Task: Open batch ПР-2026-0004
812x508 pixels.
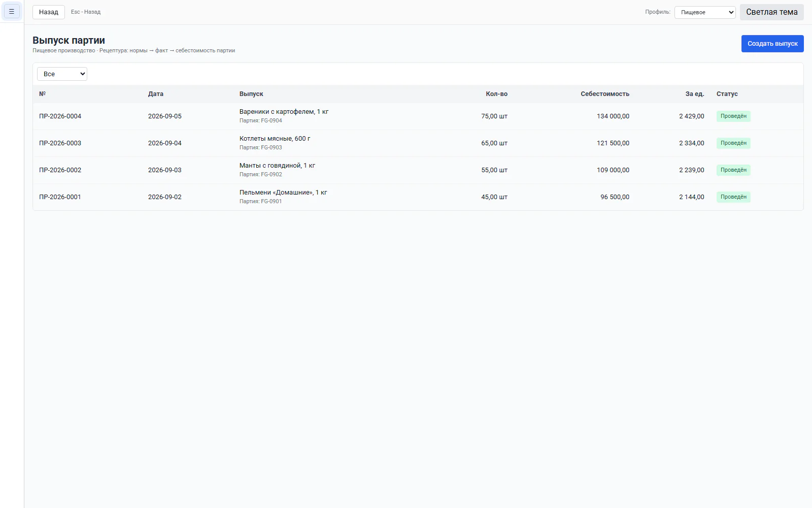Action: [60, 116]
